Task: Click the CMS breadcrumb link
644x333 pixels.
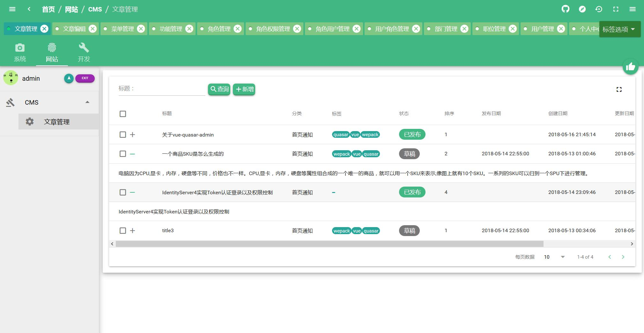Action: pos(95,9)
